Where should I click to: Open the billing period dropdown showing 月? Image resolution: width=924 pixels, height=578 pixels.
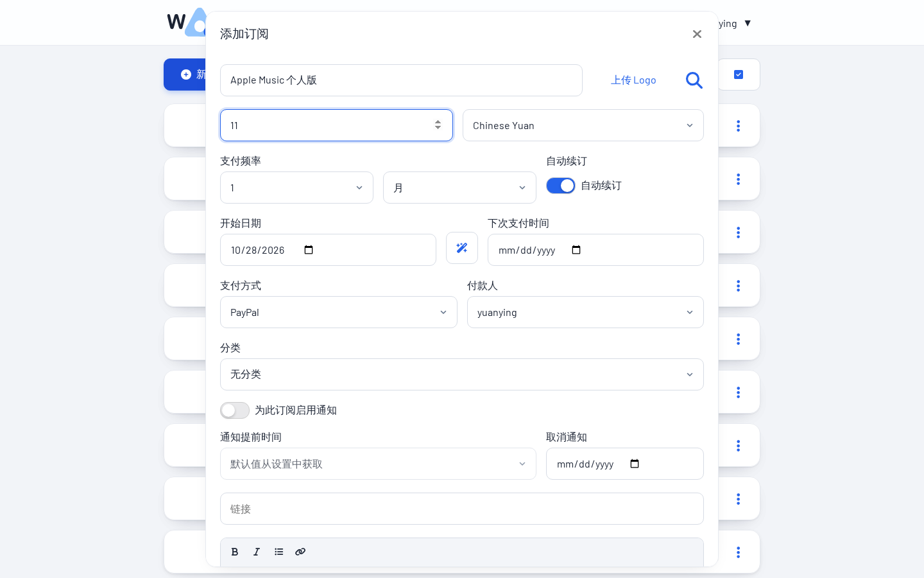(x=459, y=188)
